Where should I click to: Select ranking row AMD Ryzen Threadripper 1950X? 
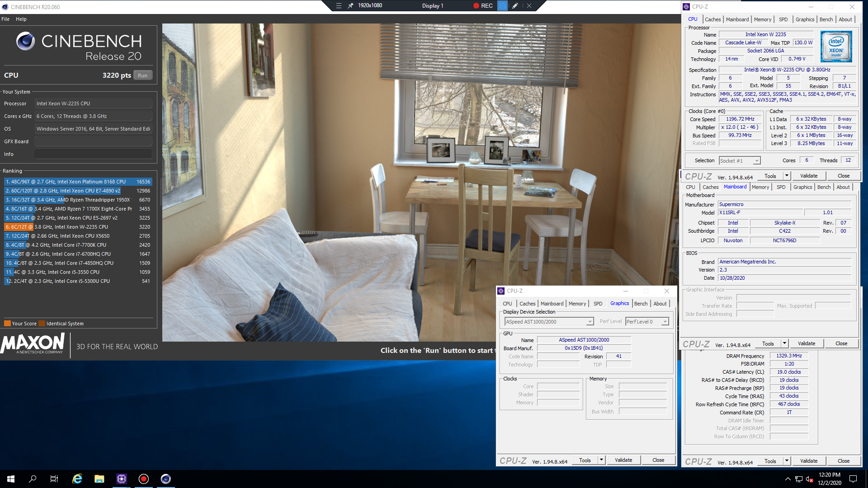(78, 200)
